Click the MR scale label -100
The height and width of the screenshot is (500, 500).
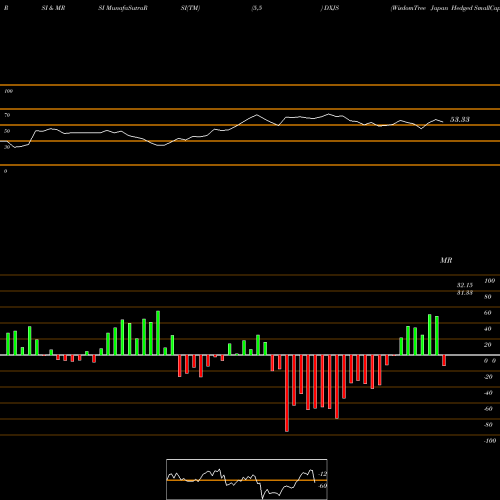tap(490, 441)
